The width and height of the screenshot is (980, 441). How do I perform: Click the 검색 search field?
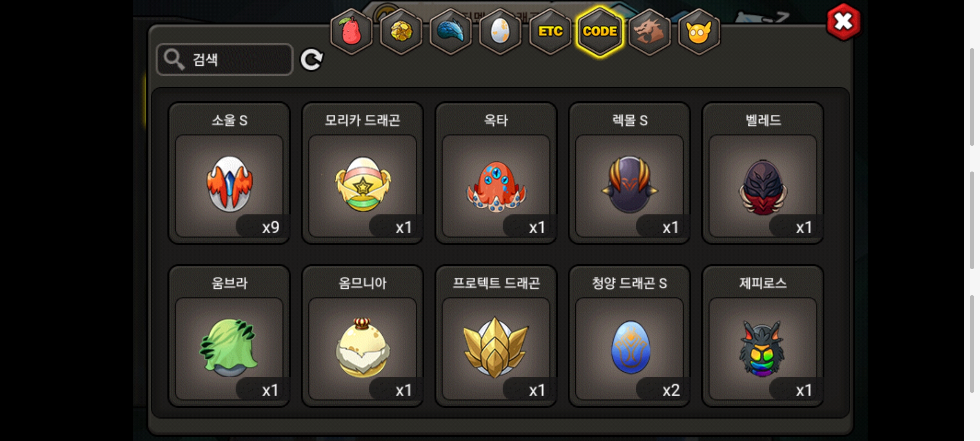pyautogui.click(x=225, y=60)
